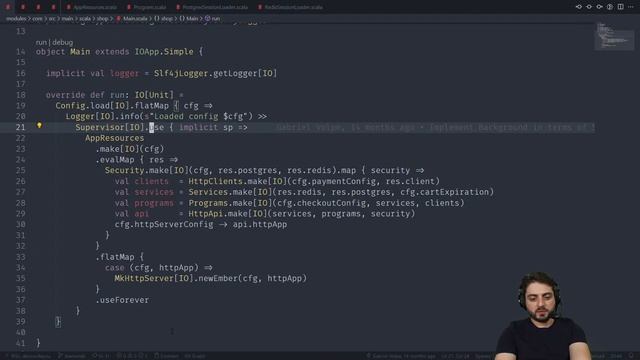Viewport: 640px width, 360px height.
Task: Click the GitLens previous revision diamond icon
Action: click(x=578, y=7)
